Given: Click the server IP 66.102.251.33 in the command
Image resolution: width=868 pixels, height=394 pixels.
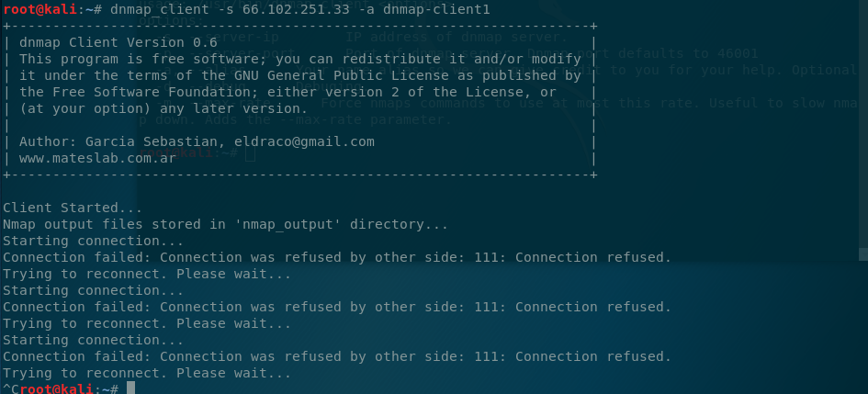Looking at the screenshot, I should click(296, 9).
